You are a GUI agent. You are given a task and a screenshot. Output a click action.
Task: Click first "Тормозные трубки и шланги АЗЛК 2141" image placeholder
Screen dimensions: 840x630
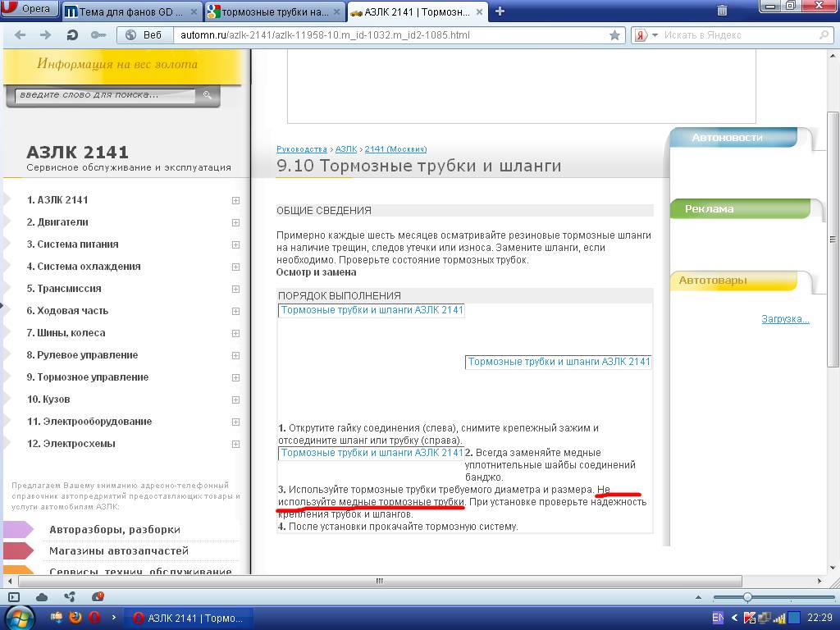[x=372, y=310]
